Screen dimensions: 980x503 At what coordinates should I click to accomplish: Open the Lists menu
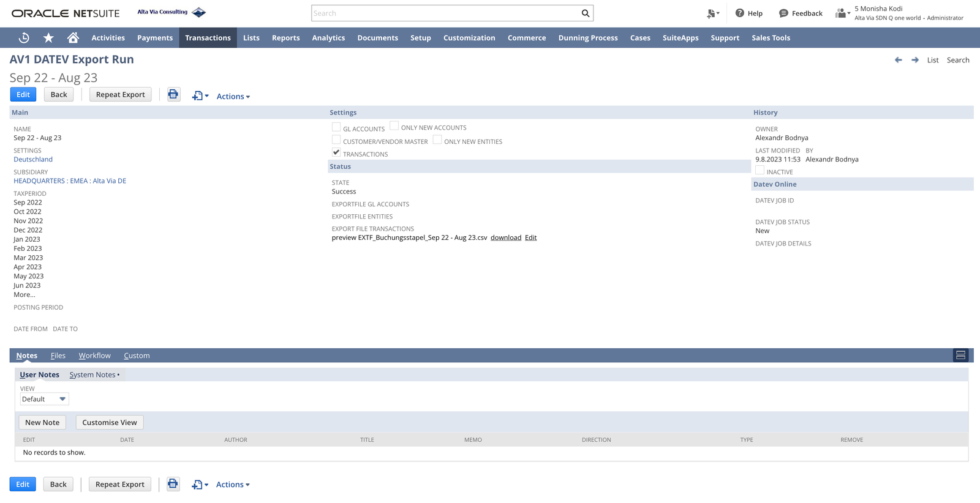251,38
